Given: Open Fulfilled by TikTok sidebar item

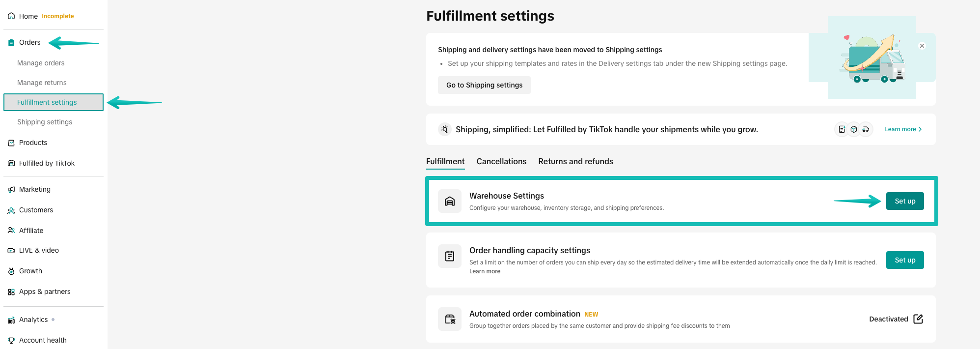Looking at the screenshot, I should (x=47, y=163).
